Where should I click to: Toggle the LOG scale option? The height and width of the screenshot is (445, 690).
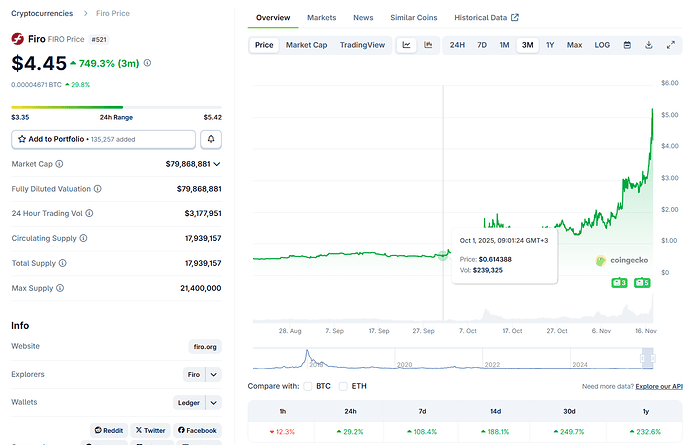coord(602,45)
